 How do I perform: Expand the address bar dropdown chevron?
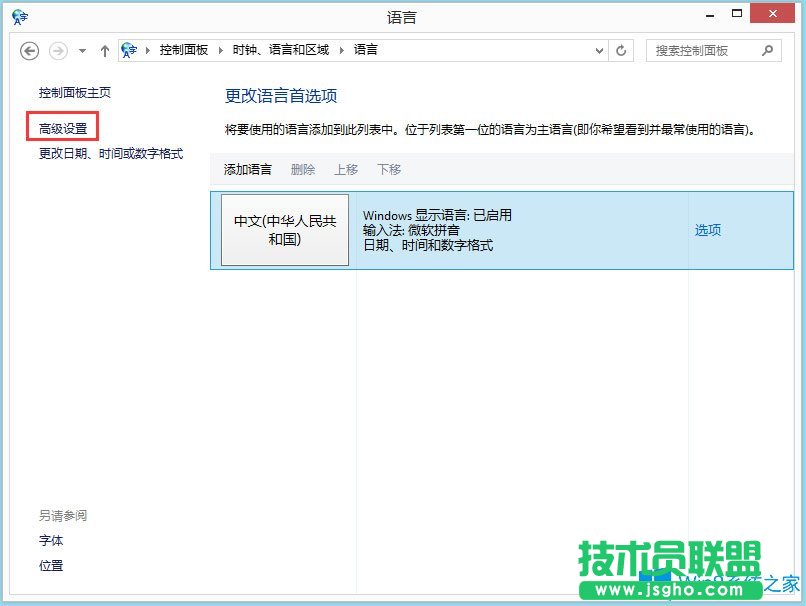(599, 50)
